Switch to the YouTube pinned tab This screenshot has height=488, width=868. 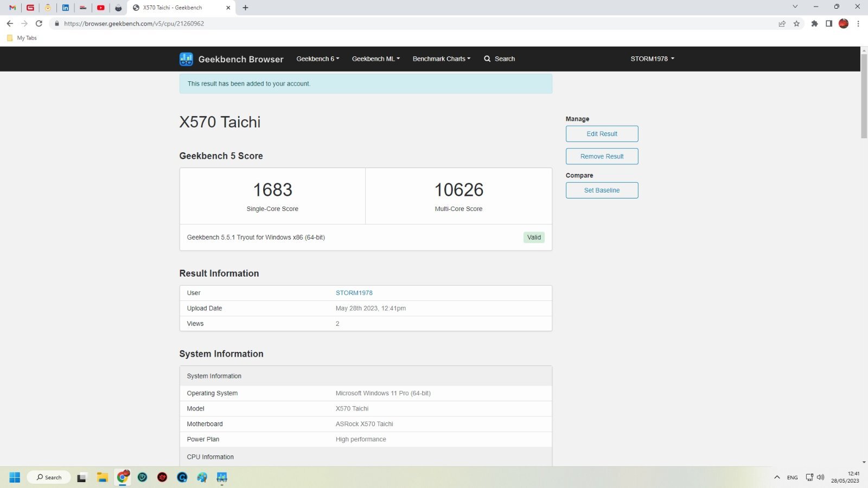click(101, 8)
